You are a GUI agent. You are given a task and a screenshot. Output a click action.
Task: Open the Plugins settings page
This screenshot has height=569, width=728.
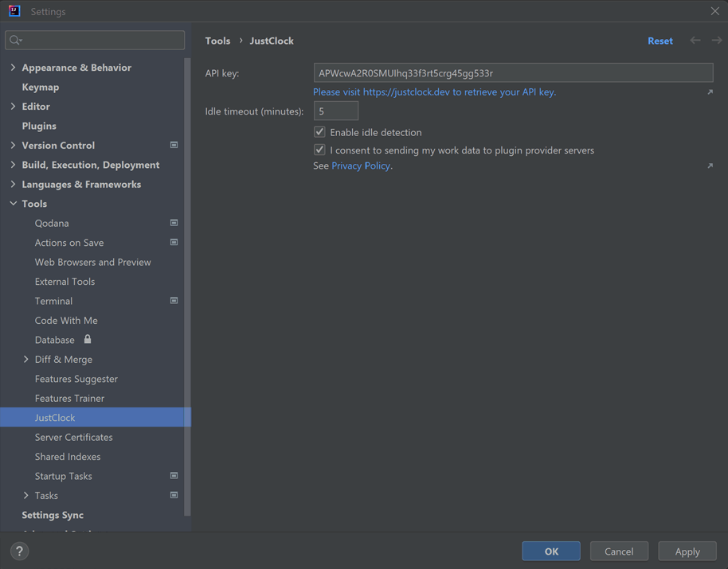pos(39,126)
